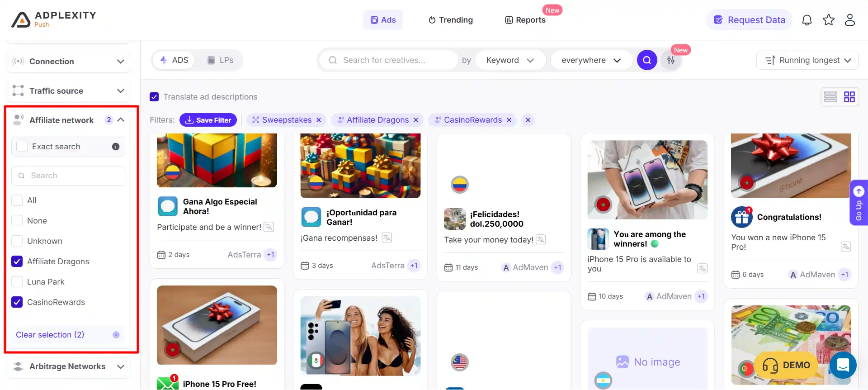Click translate icon beside '¡Gana recompensas!'
868x390 pixels.
[x=387, y=238]
